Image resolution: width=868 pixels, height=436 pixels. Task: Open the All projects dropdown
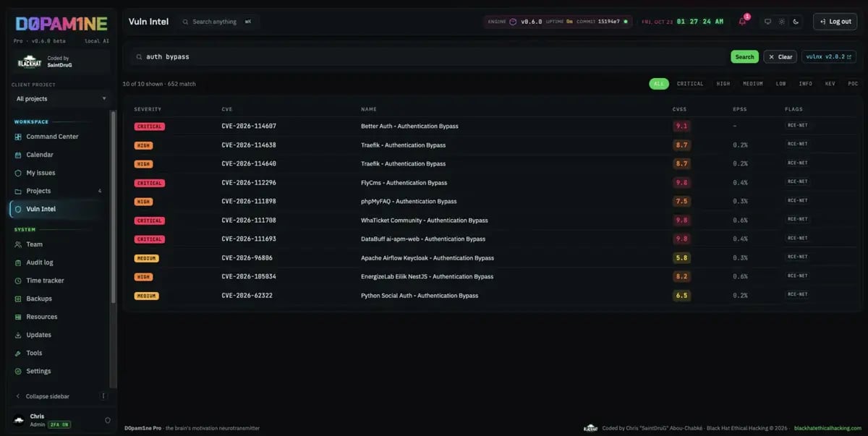click(x=61, y=98)
